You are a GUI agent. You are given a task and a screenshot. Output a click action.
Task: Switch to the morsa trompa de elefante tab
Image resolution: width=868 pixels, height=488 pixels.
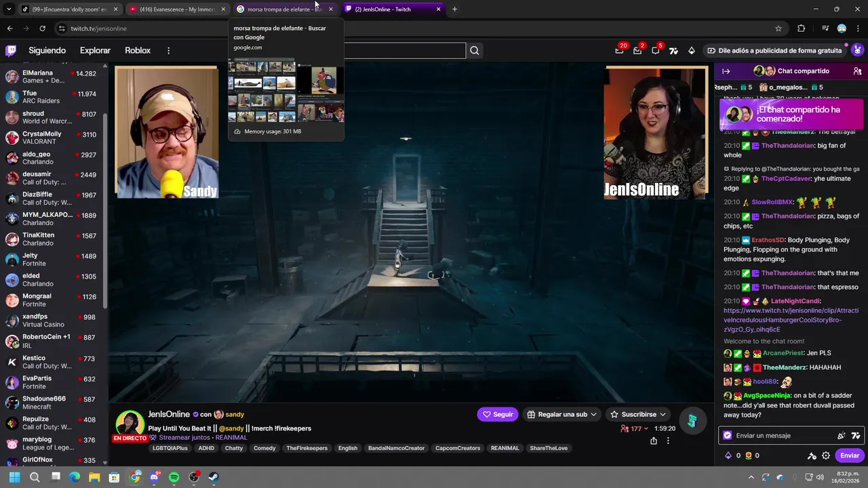tap(285, 9)
